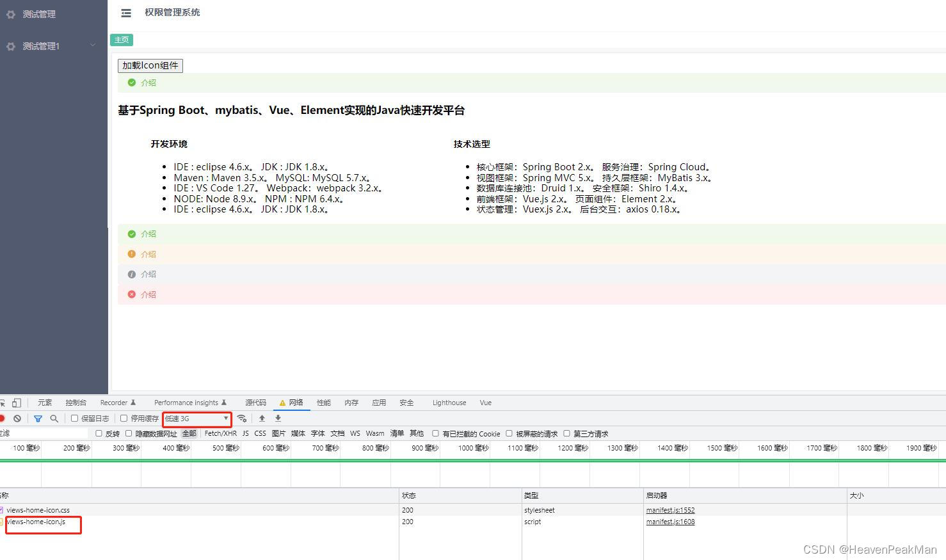Click the flask icon next to Recorder
This screenshot has width=946, height=560.
(x=133, y=403)
